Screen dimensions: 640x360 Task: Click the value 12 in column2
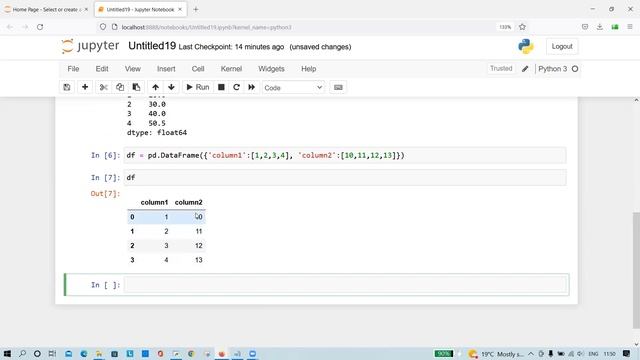tap(198, 246)
